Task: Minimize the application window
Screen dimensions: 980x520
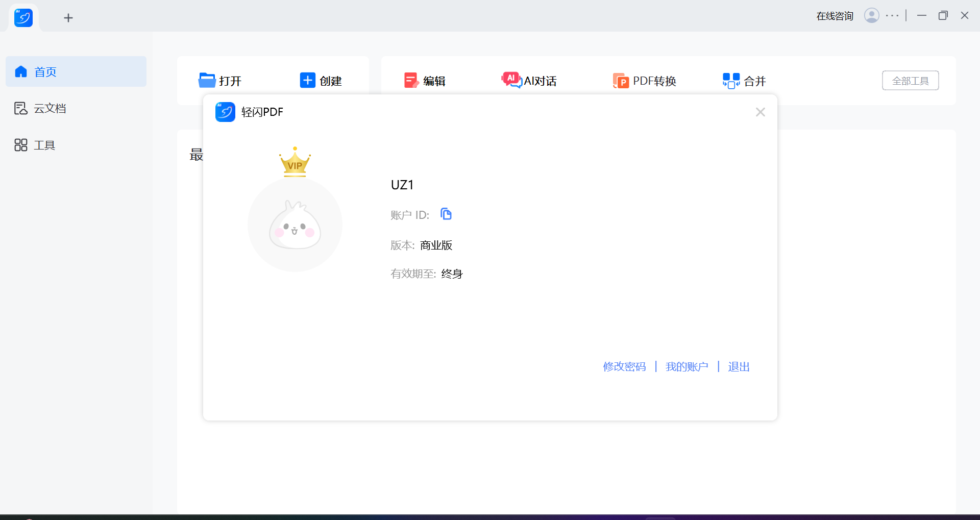Action: pyautogui.click(x=922, y=16)
